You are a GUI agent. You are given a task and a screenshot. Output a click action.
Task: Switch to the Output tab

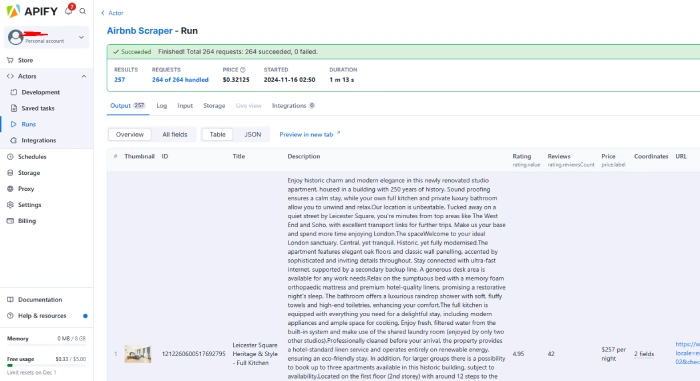coord(128,105)
